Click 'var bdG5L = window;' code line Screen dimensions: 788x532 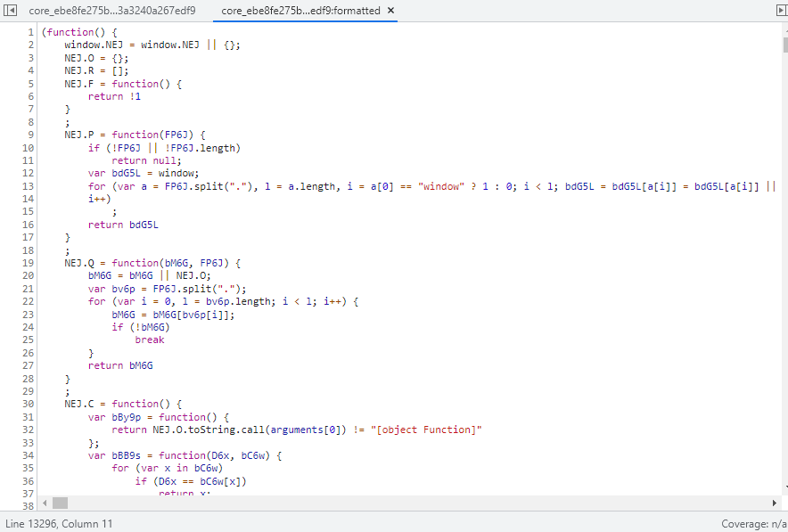point(144,173)
